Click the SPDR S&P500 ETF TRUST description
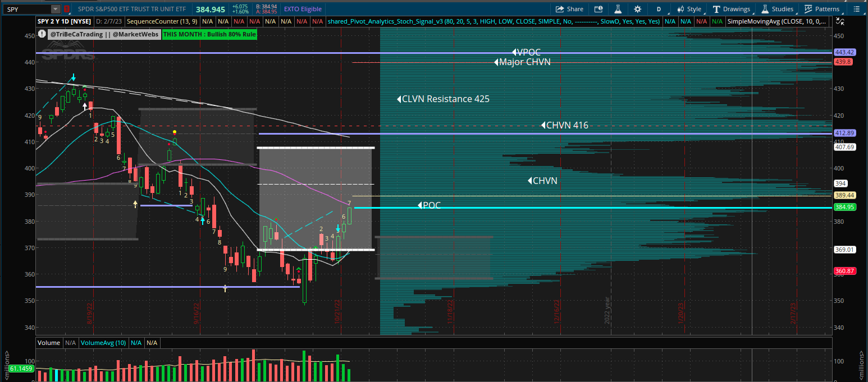This screenshot has height=382, width=868. pos(131,9)
